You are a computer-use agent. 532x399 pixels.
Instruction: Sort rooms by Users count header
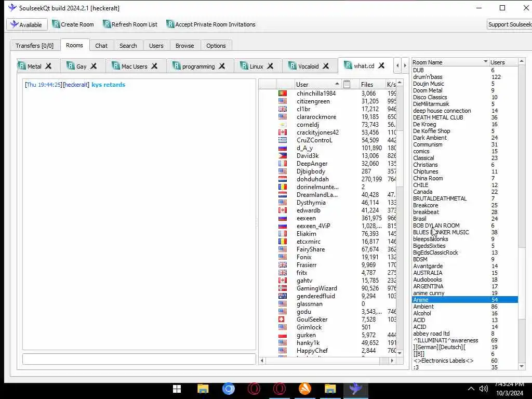[x=503, y=62]
